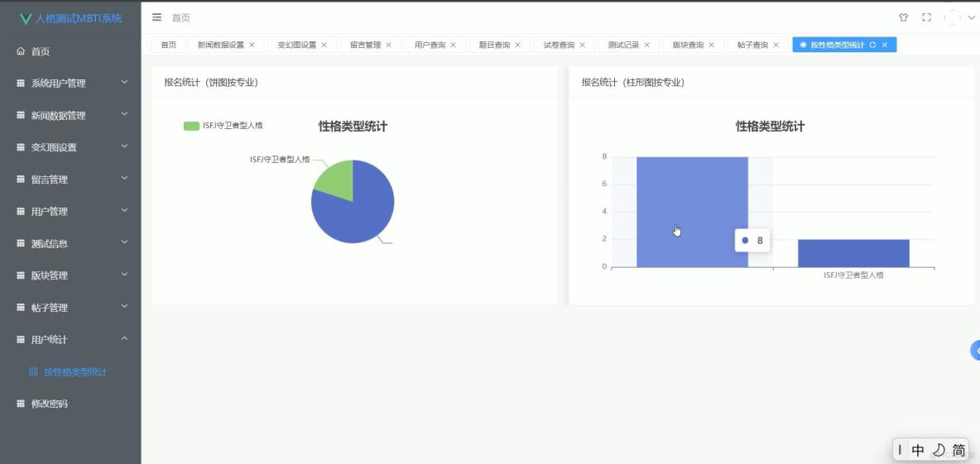Open the user avatar menu
Screen dimensions: 980x464
pyautogui.click(x=953, y=17)
